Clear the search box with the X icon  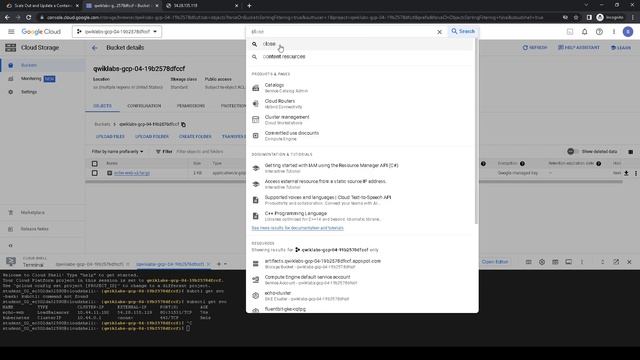click(439, 31)
